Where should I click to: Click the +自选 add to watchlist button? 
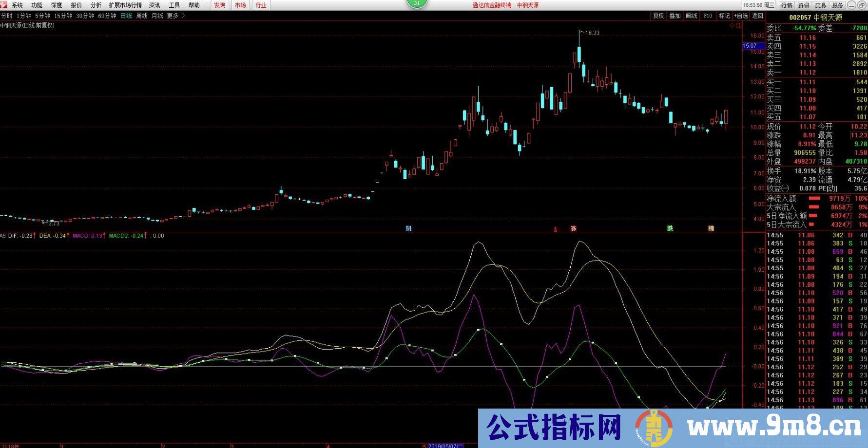tap(741, 16)
